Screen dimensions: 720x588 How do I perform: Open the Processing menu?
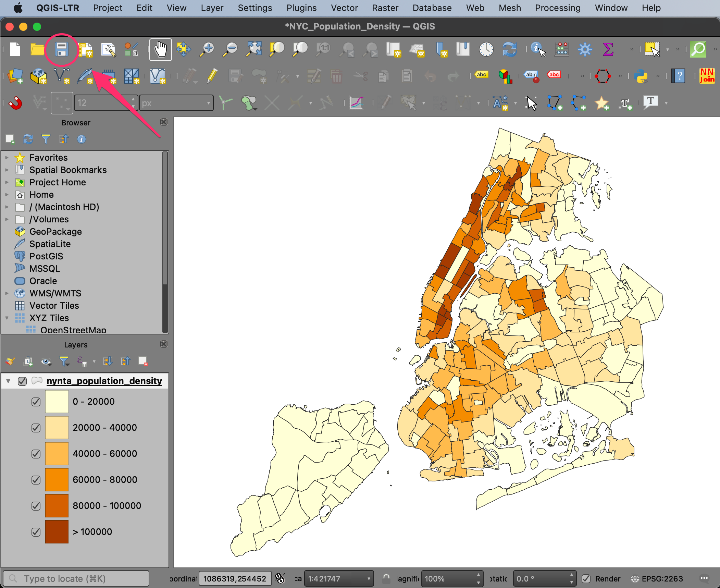[x=558, y=8]
